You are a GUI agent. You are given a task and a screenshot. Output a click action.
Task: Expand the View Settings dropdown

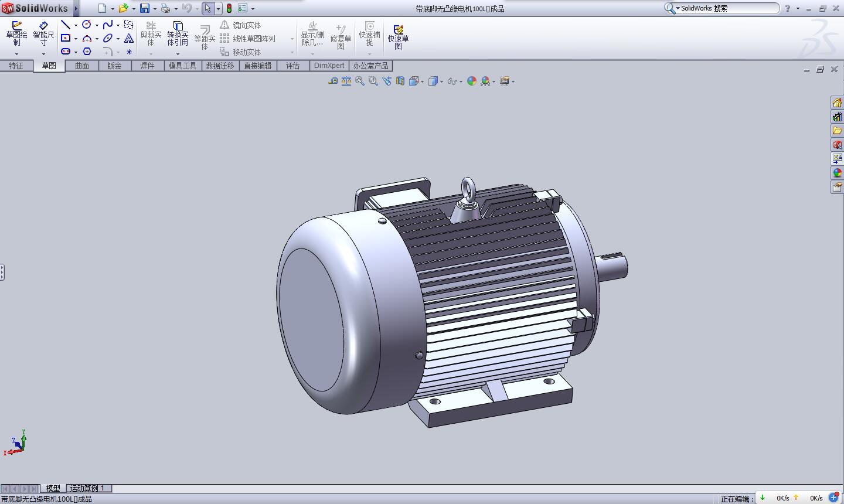513,82
